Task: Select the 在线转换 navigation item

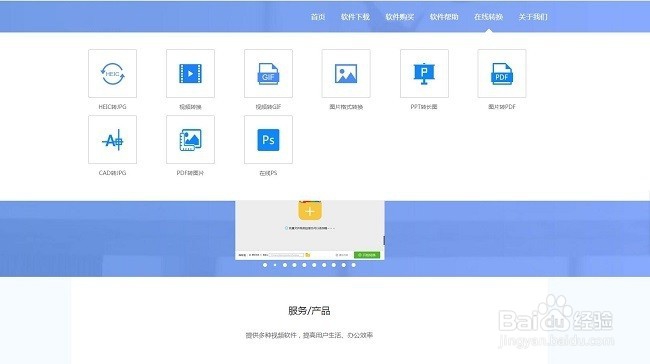Action: [x=489, y=17]
